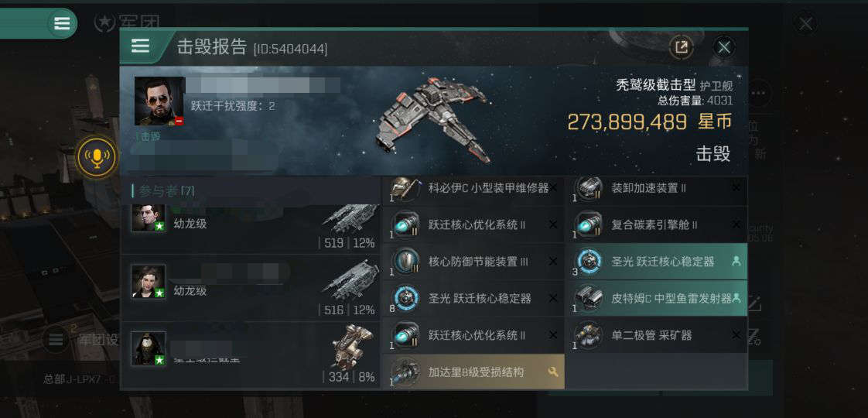Open the kill report hamburger menu
Viewport: 868px width, 418px height.
tap(140, 46)
